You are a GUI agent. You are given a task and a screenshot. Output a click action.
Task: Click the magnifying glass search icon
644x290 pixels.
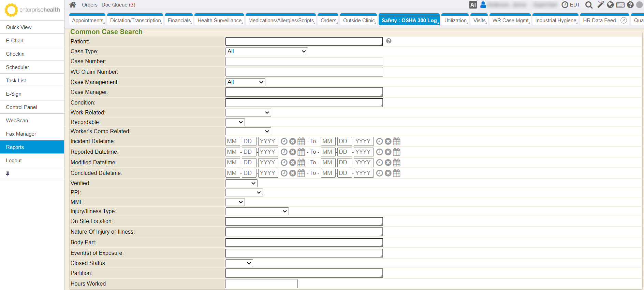pos(589,5)
